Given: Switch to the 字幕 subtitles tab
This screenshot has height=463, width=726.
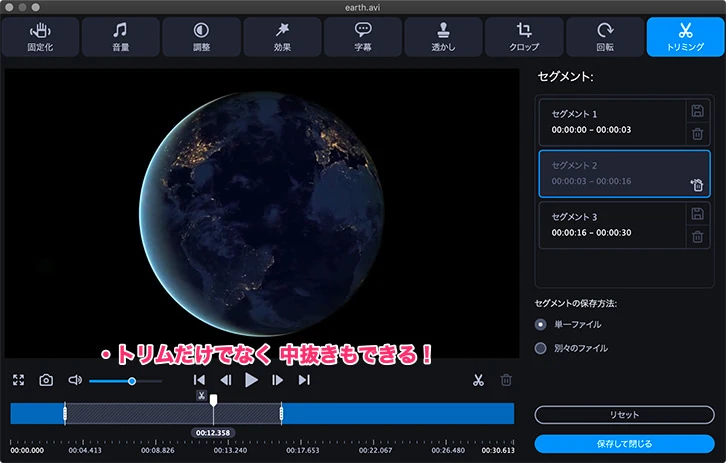Looking at the screenshot, I should coord(363,37).
